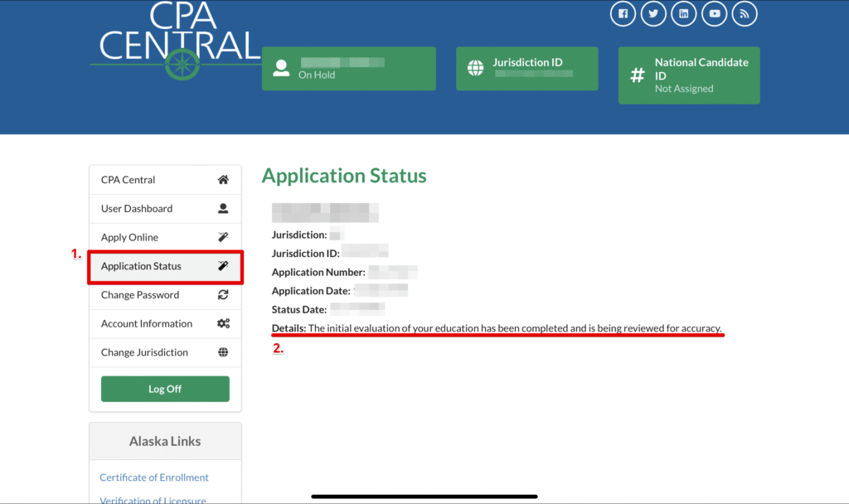Click the hash icon beside National Candidate ID

point(638,75)
